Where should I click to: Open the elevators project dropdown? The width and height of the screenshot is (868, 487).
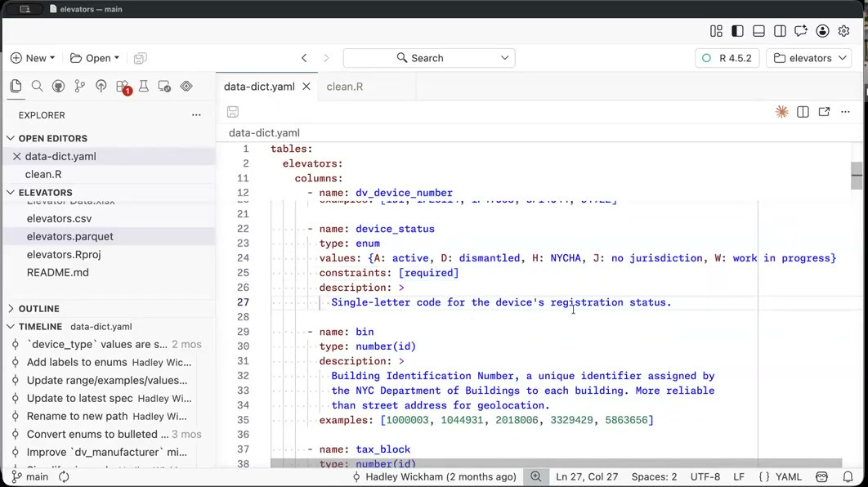(x=809, y=58)
